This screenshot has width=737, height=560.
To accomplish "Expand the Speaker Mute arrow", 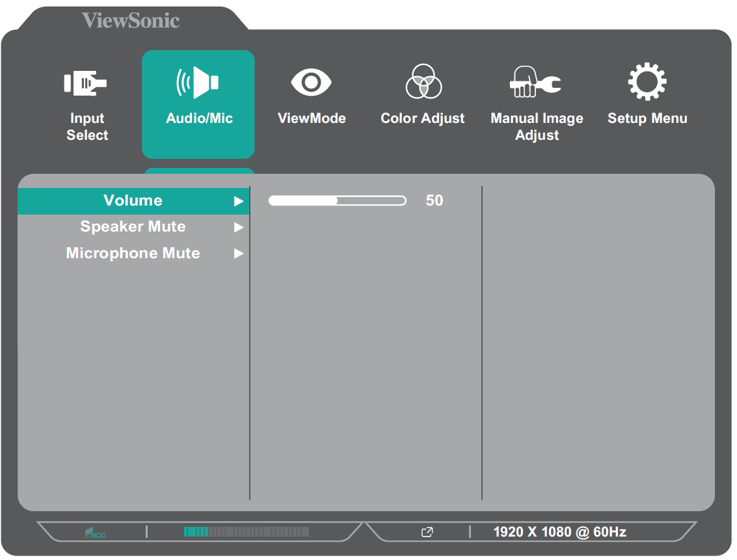I will coord(239,228).
